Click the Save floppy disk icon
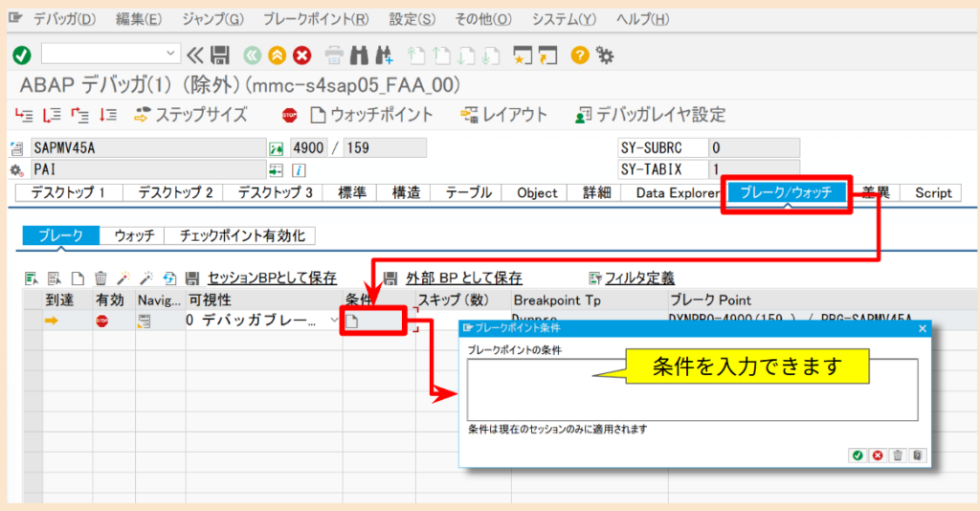The width and height of the screenshot is (980, 511). (x=220, y=56)
